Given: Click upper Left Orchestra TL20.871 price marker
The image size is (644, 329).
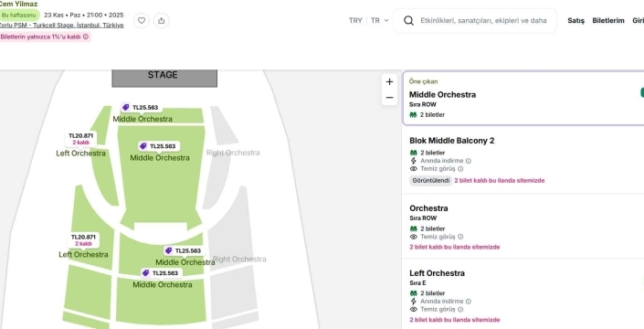Looking at the screenshot, I should pos(81,139).
